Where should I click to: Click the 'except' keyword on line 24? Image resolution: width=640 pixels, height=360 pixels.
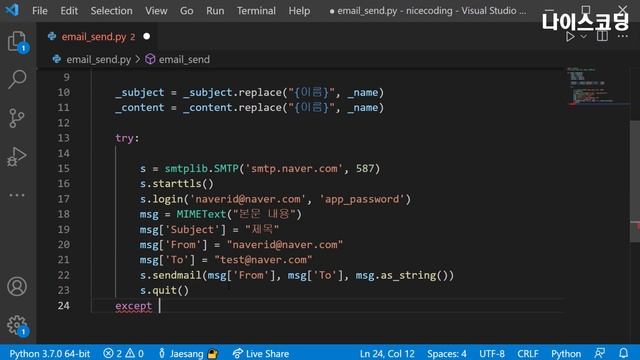(x=133, y=306)
